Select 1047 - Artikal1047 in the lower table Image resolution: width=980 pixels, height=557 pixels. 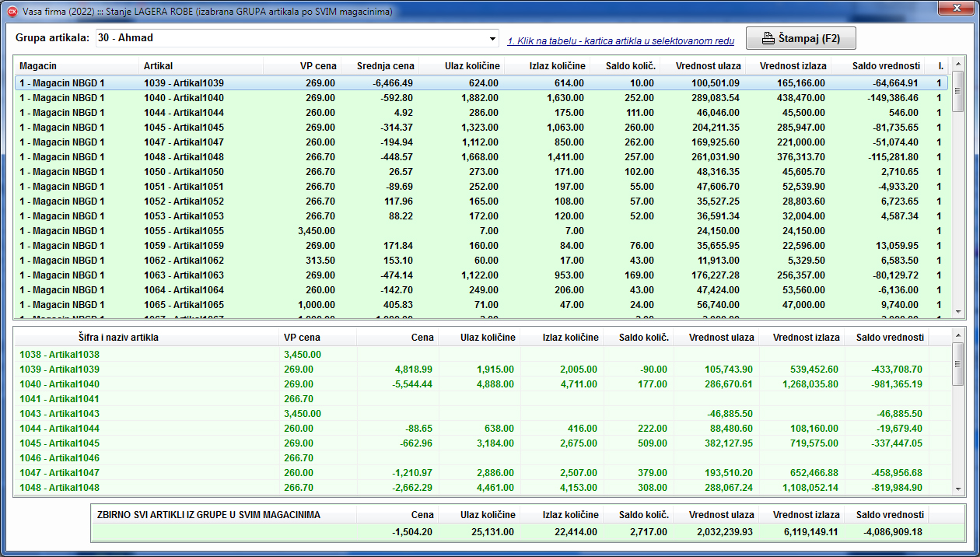483,472
